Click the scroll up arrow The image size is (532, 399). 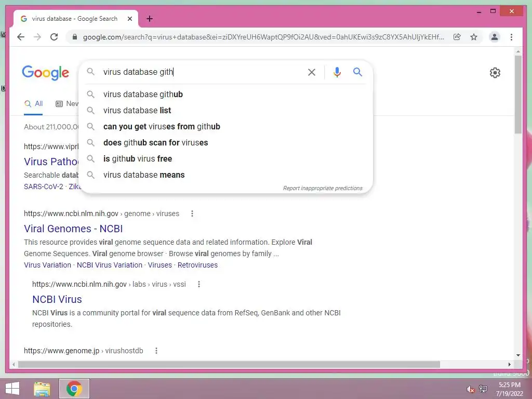pyautogui.click(x=518, y=51)
